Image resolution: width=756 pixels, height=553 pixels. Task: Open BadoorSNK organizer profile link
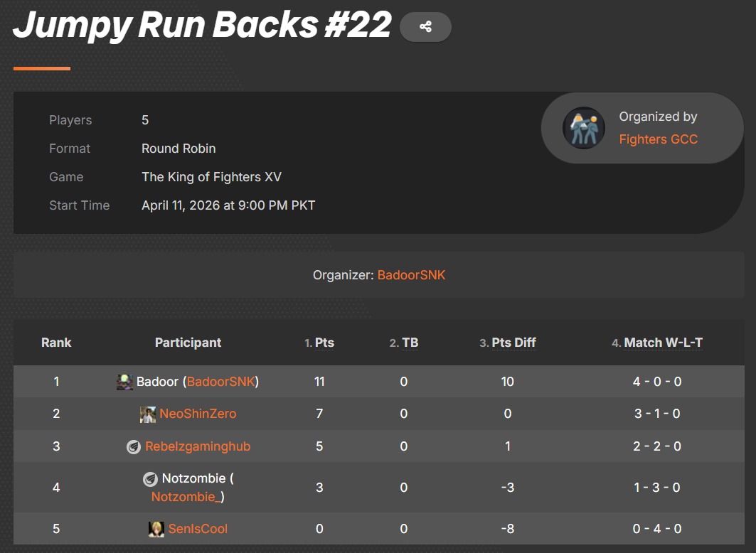[411, 275]
